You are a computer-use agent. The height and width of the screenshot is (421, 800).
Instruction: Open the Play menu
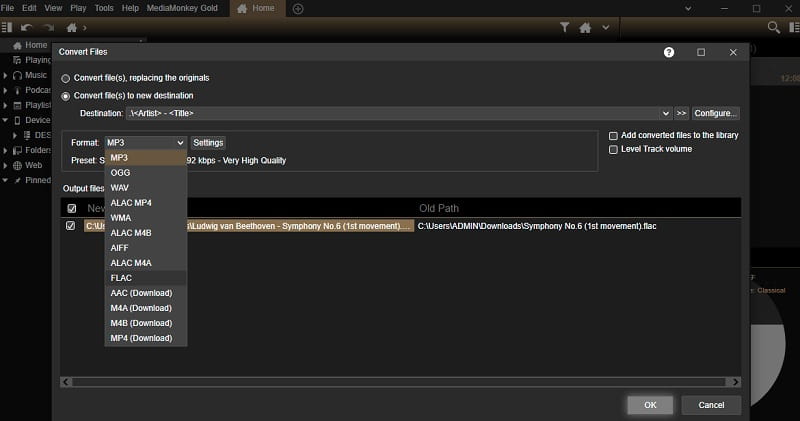click(79, 8)
